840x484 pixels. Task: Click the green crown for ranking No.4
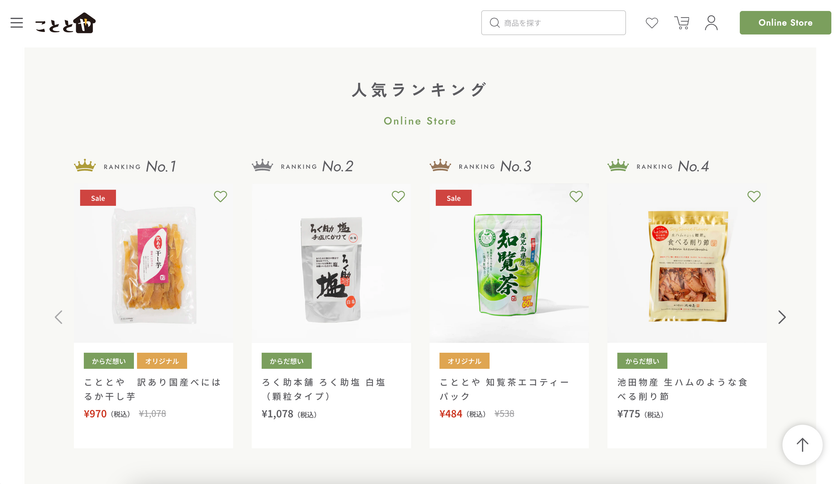tap(618, 166)
